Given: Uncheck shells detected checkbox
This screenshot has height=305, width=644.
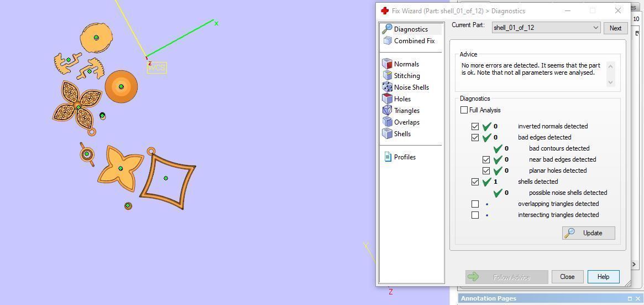Looking at the screenshot, I should pyautogui.click(x=475, y=182).
